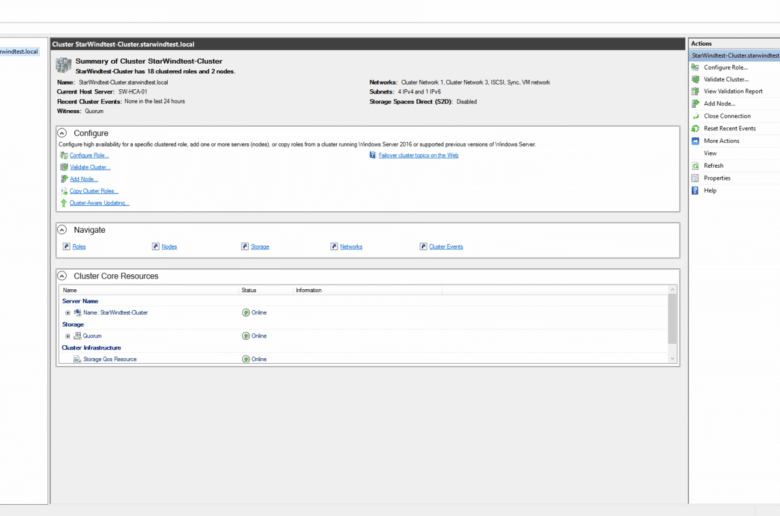Click the View Validation Report icon
The width and height of the screenshot is (780, 516).
[x=695, y=91]
